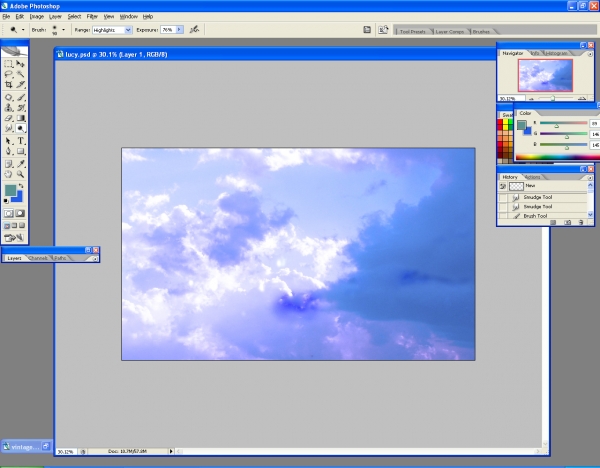
Task: Select the History Brush tool
Action: pyautogui.click(x=21, y=108)
